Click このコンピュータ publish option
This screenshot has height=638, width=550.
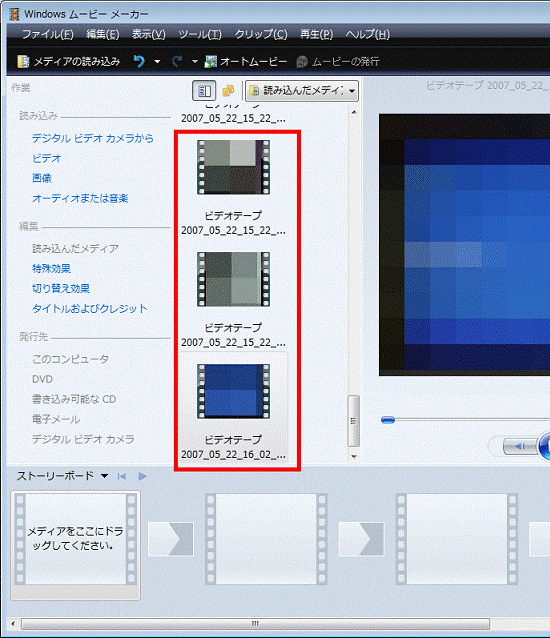pyautogui.click(x=70, y=359)
